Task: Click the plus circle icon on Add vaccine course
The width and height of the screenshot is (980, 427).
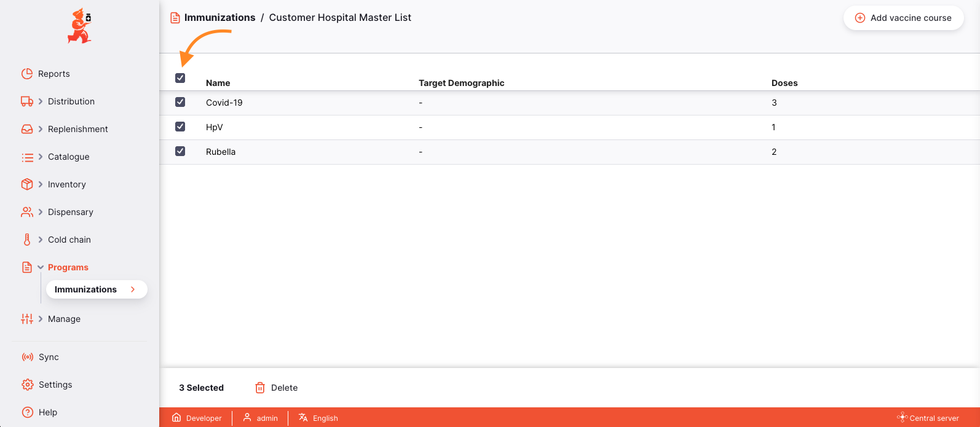Action: (x=860, y=18)
